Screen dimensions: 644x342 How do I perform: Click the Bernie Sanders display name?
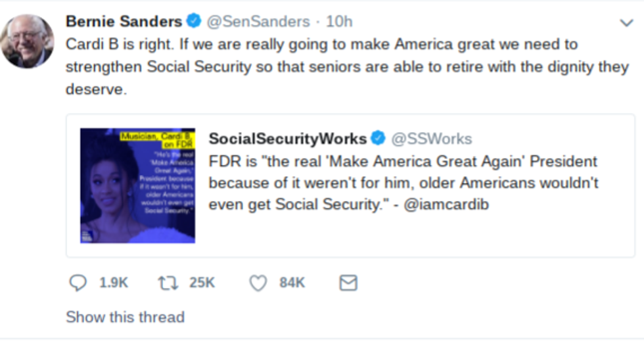(x=124, y=22)
